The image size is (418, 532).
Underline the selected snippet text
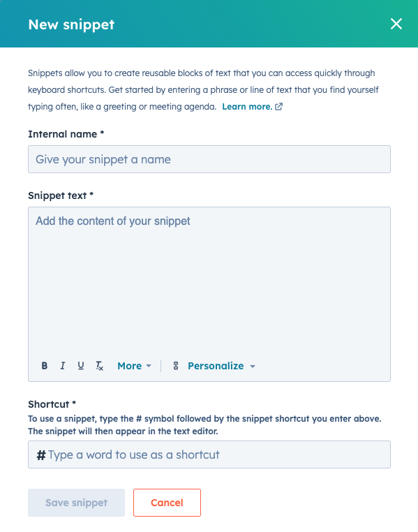(x=81, y=366)
